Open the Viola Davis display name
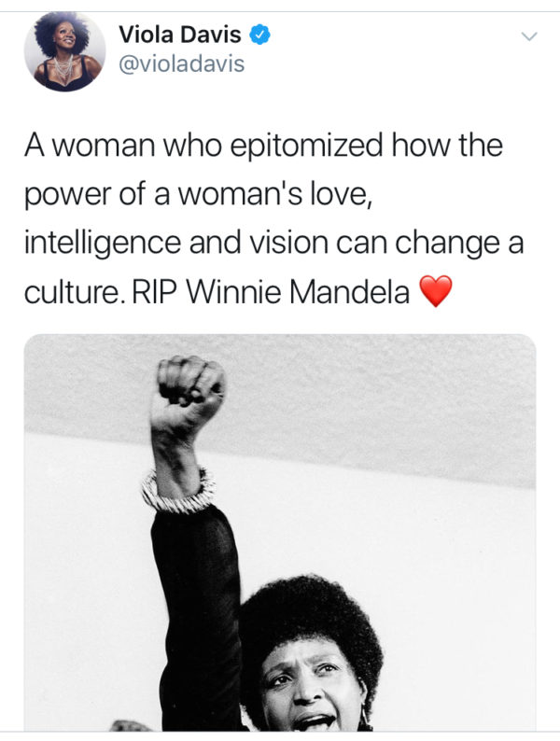 point(179,36)
